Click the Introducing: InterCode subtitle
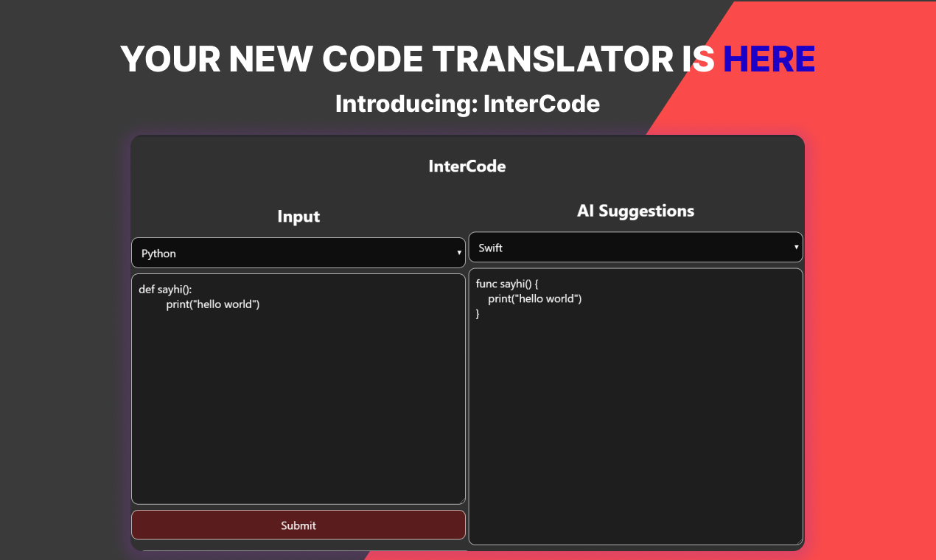The height and width of the screenshot is (560, 936). coord(467,103)
